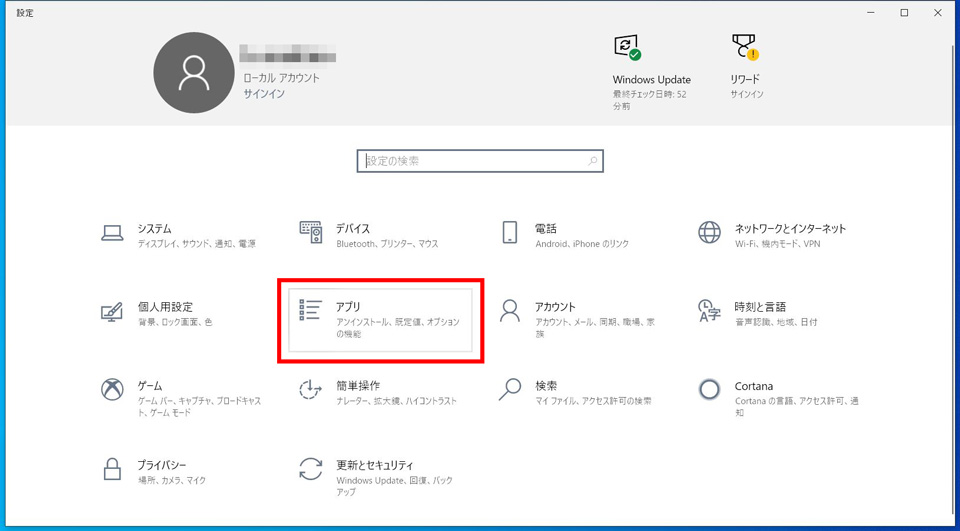960x531 pixels.
Task: Click the ゲーム title text
Action: click(150, 386)
